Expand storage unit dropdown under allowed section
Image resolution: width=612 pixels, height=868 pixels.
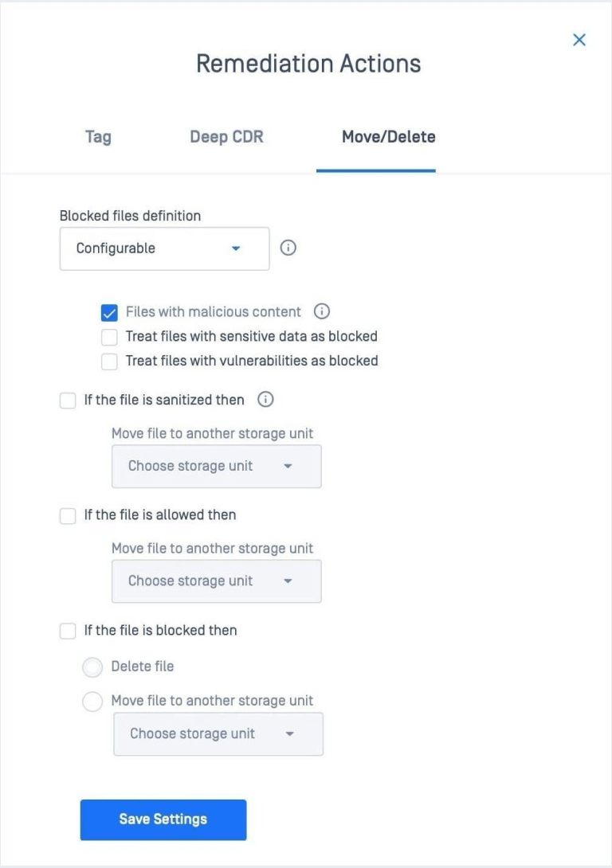point(216,581)
